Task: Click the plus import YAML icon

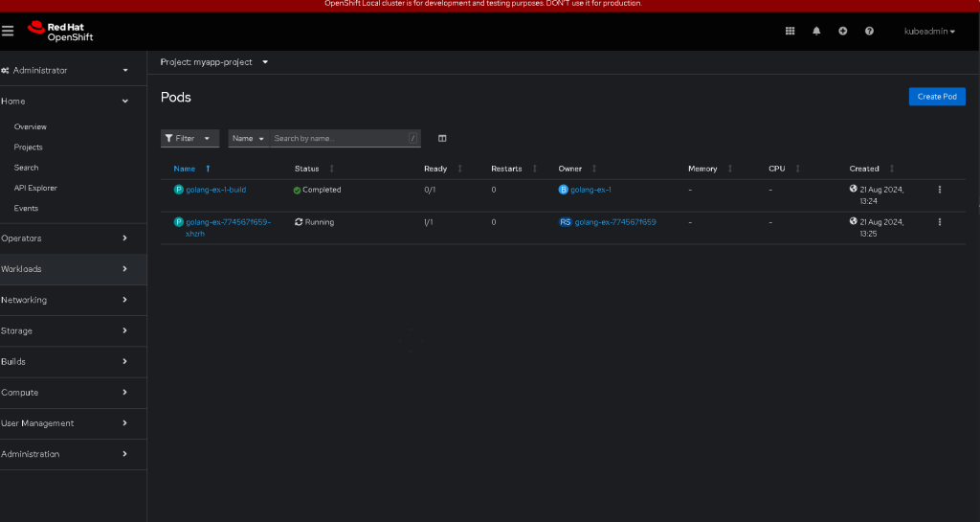Action: [x=842, y=31]
